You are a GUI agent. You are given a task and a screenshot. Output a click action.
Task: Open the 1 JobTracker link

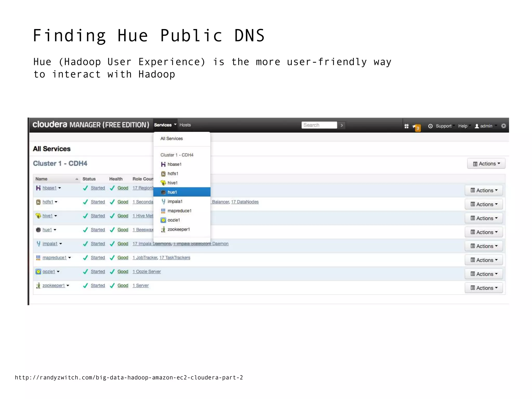[x=145, y=257]
